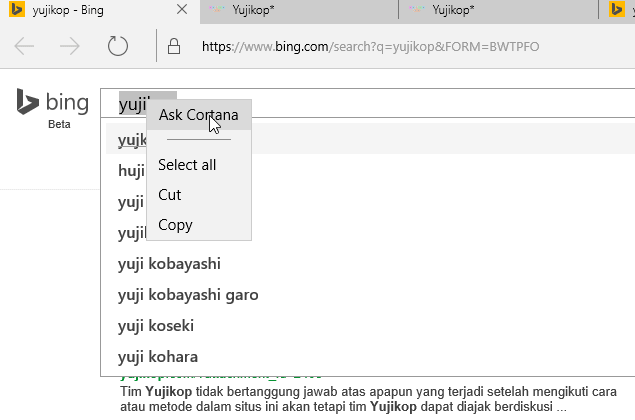The height and width of the screenshot is (420, 635).
Task: Click the Bing favicon on the first tab
Action: [x=16, y=9]
